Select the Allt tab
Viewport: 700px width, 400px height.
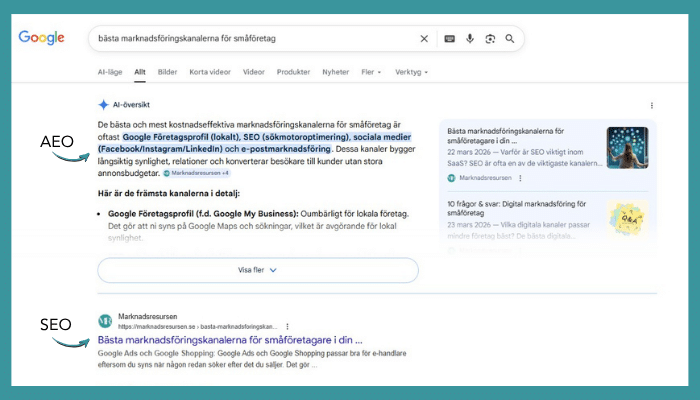[140, 72]
